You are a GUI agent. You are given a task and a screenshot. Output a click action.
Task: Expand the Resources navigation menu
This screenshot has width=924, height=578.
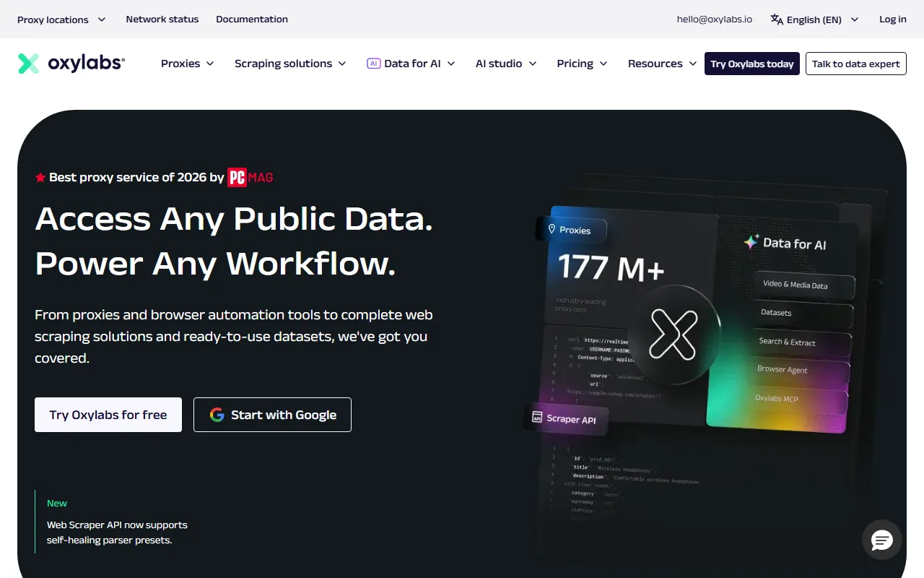pyautogui.click(x=661, y=64)
